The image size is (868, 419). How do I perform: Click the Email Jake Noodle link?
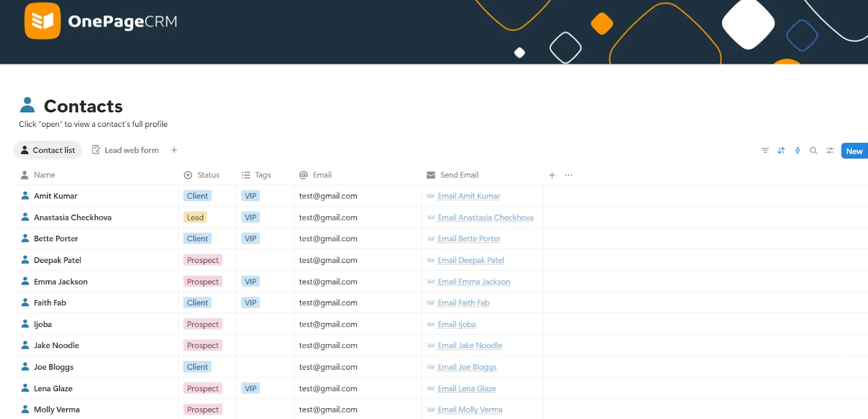coord(470,345)
